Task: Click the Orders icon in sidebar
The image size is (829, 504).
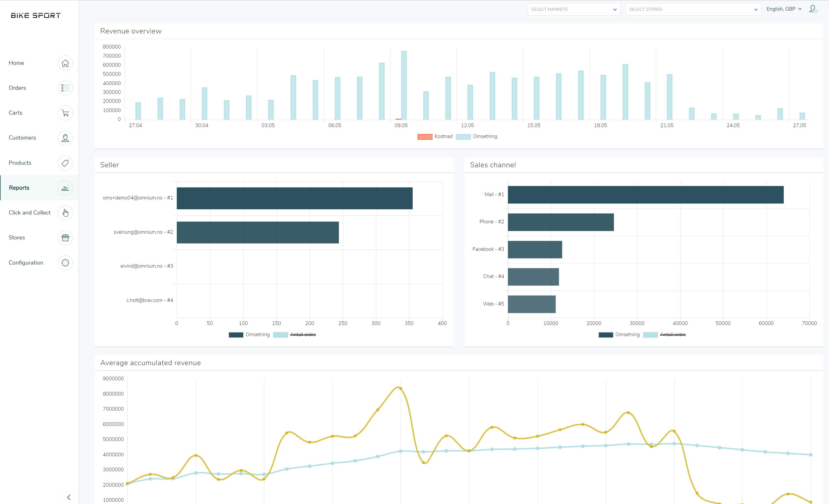Action: 65,88
